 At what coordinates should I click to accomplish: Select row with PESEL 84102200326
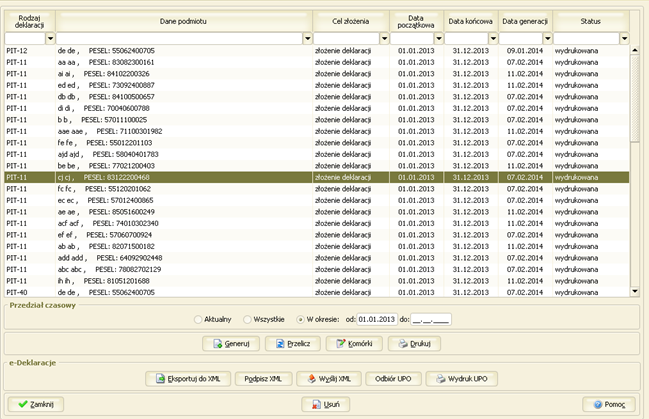317,74
